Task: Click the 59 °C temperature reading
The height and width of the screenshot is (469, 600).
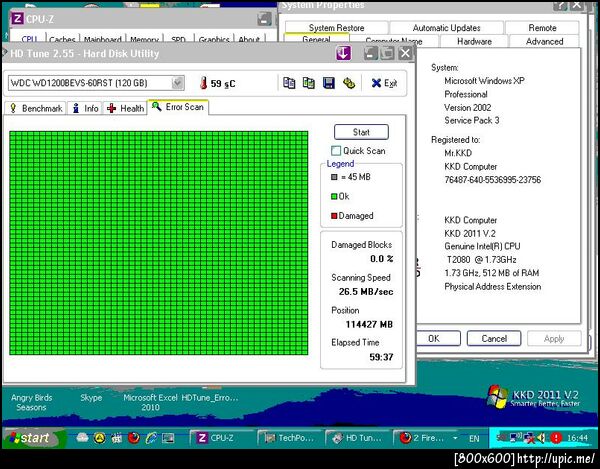Action: (223, 83)
